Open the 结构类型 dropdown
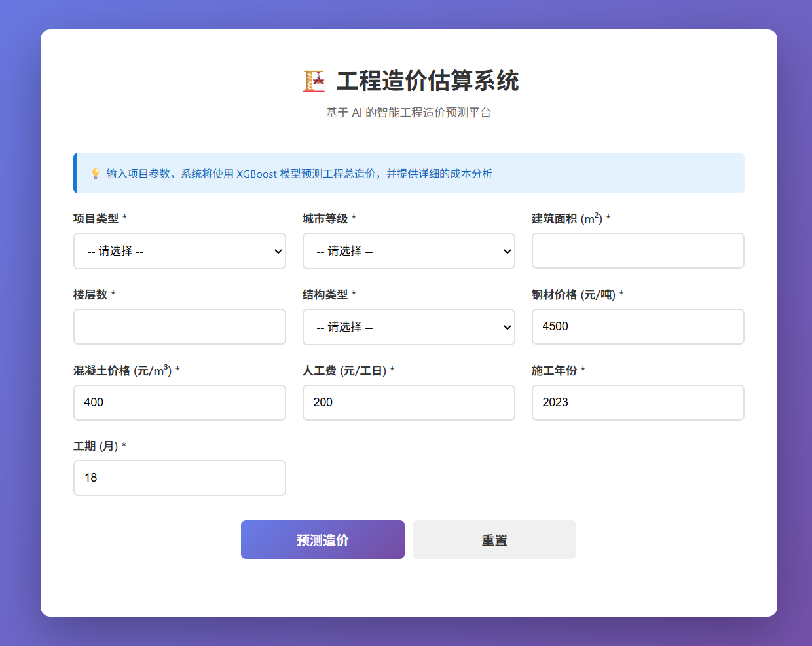This screenshot has height=646, width=812. coord(409,327)
